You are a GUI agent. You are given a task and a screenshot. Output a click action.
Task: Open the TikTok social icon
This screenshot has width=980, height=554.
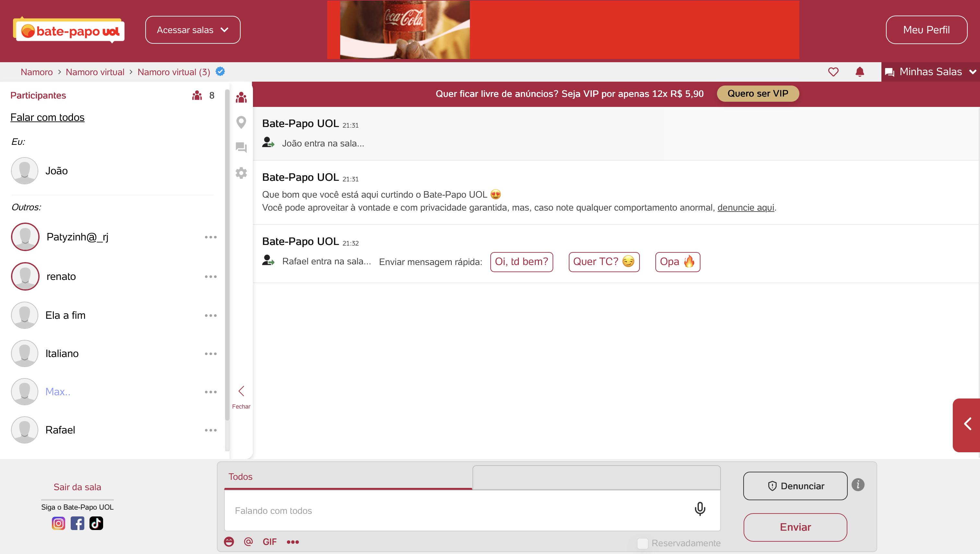96,523
